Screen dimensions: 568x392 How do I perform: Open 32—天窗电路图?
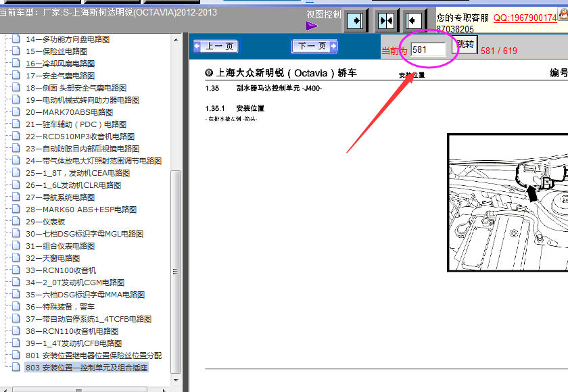(53, 258)
